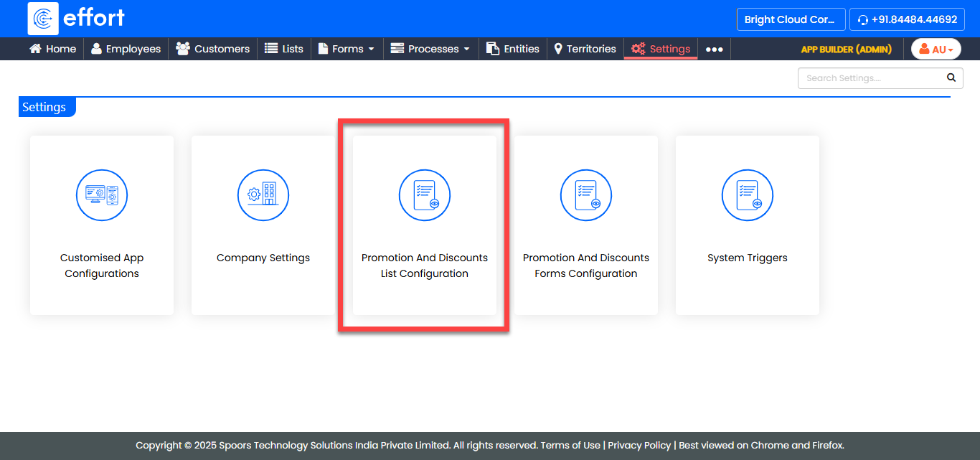Expand the Processes dropdown menu

430,49
